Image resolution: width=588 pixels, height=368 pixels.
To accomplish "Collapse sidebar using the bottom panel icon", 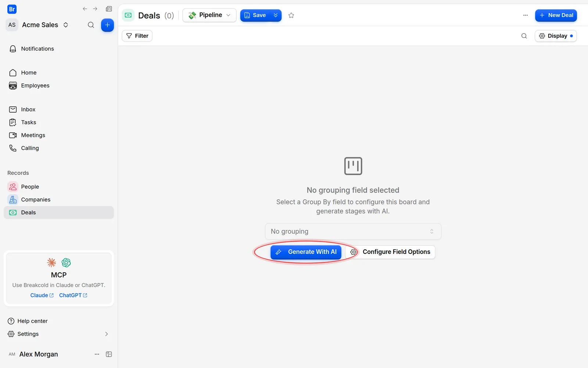I will point(109,354).
